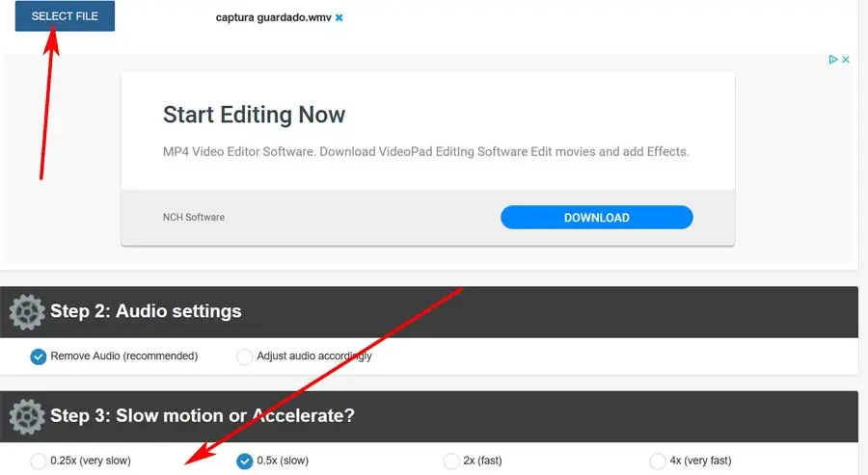Remove the captura guardado.wmv file
This screenshot has height=475, width=868.
[339, 17]
